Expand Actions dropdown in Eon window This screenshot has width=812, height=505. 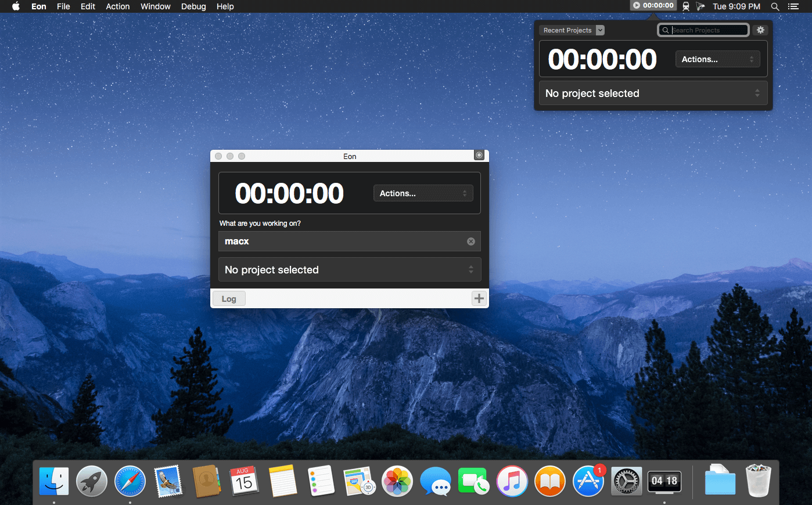coord(423,193)
